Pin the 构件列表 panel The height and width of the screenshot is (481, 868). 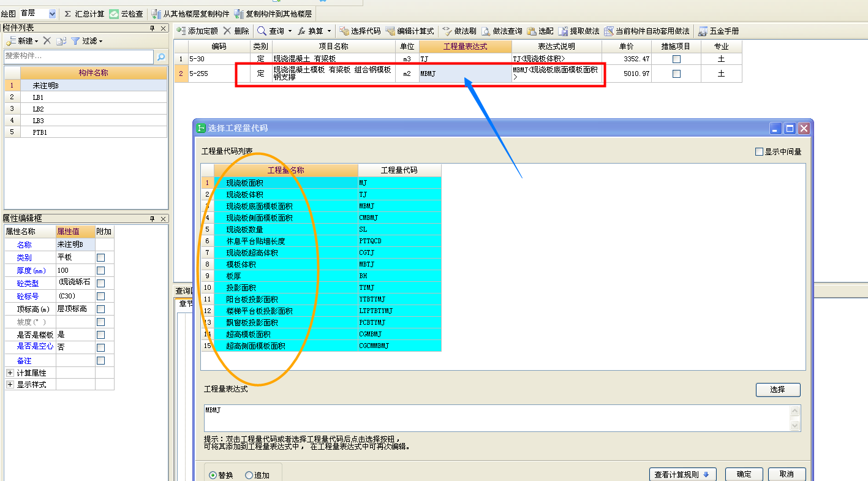tap(153, 28)
